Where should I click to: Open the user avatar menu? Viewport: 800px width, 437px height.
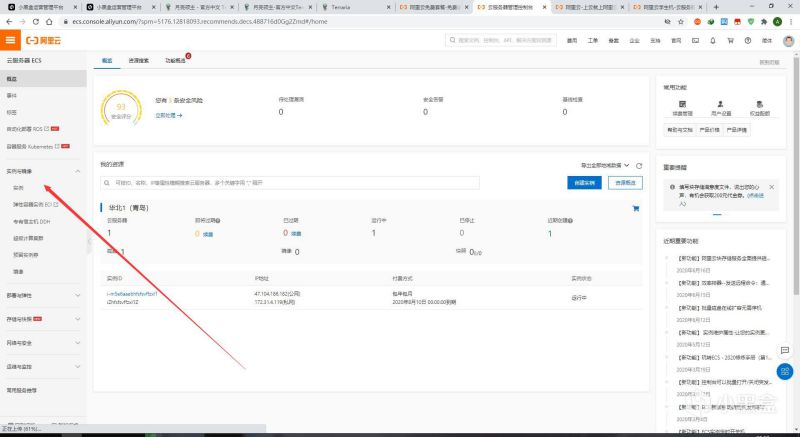(788, 41)
